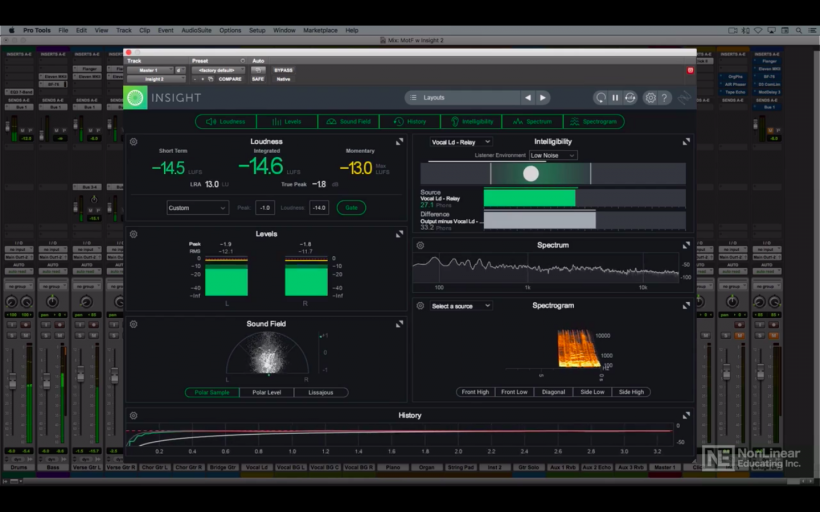Viewport: 820px width, 512px height.
Task: Select Lissajous sound field mode
Action: tap(321, 392)
